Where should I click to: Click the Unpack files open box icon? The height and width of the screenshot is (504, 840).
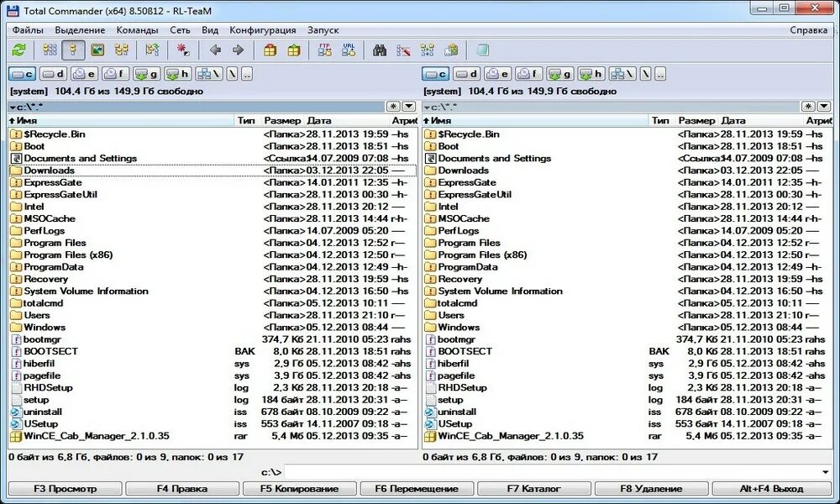(x=294, y=50)
